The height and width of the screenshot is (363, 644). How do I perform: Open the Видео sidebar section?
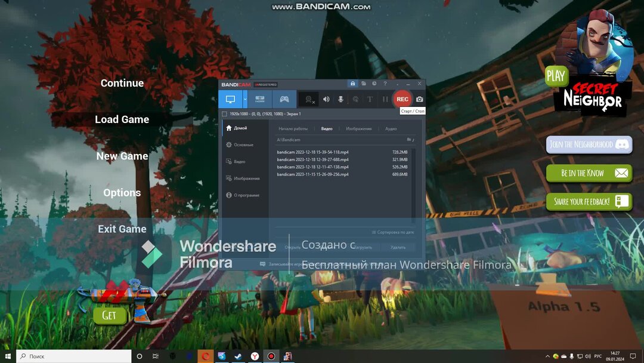click(245, 162)
